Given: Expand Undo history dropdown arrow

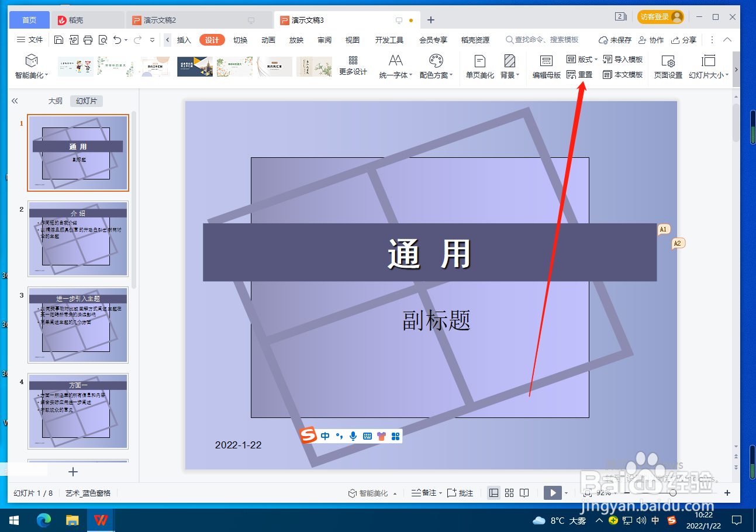Looking at the screenshot, I should click(x=126, y=40).
